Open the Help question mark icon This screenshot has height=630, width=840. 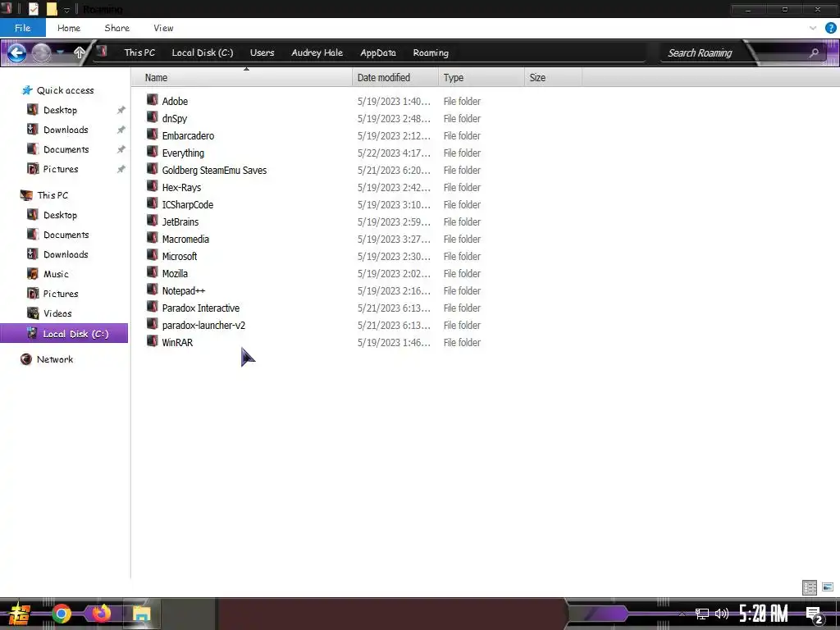pos(830,28)
